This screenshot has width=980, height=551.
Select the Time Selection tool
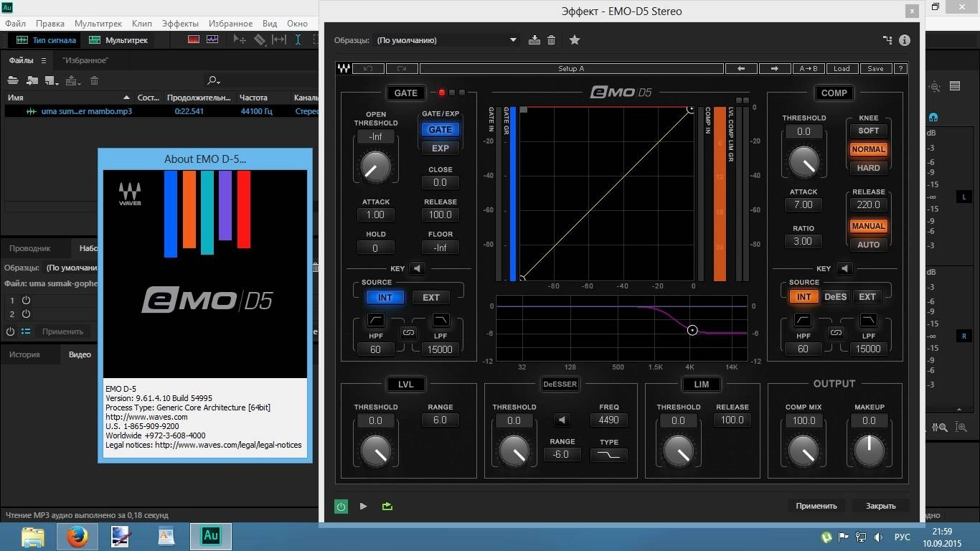(298, 40)
